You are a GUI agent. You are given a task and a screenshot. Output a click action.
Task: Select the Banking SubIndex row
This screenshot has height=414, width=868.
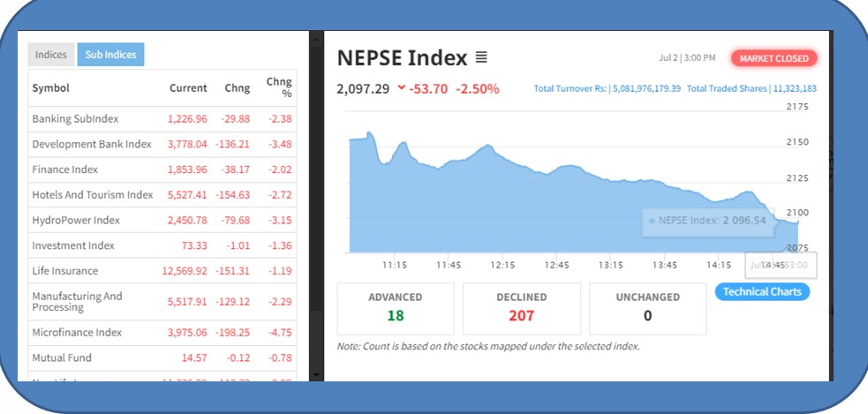[x=75, y=119]
